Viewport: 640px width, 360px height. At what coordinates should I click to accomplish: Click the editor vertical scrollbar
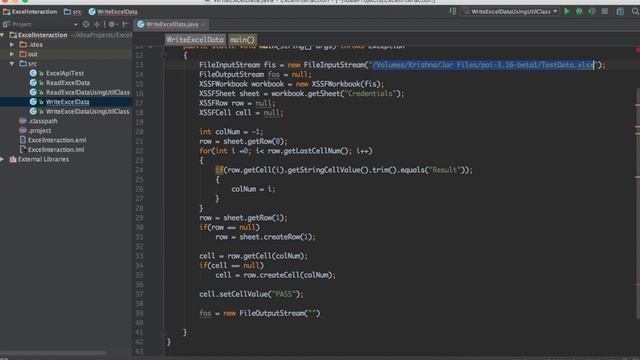(x=638, y=204)
